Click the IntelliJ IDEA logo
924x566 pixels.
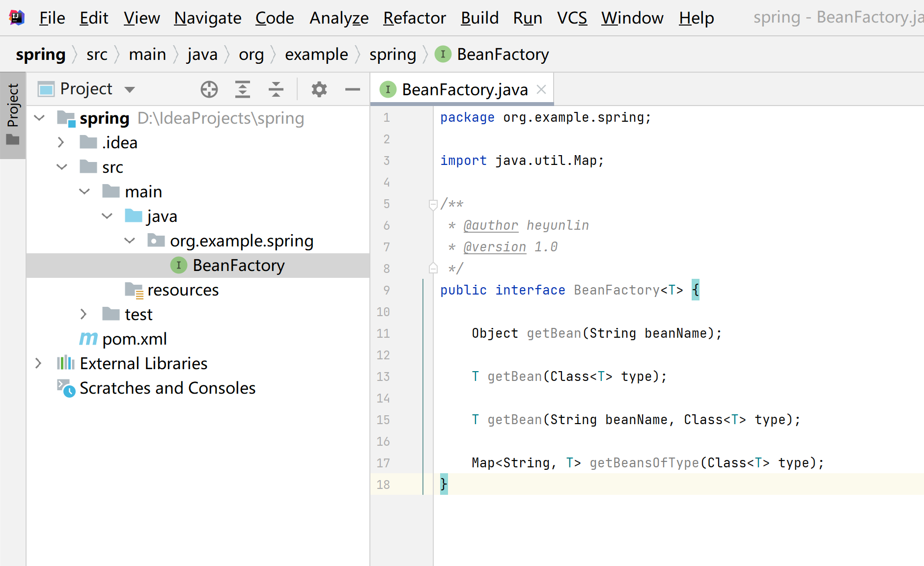coord(16,17)
